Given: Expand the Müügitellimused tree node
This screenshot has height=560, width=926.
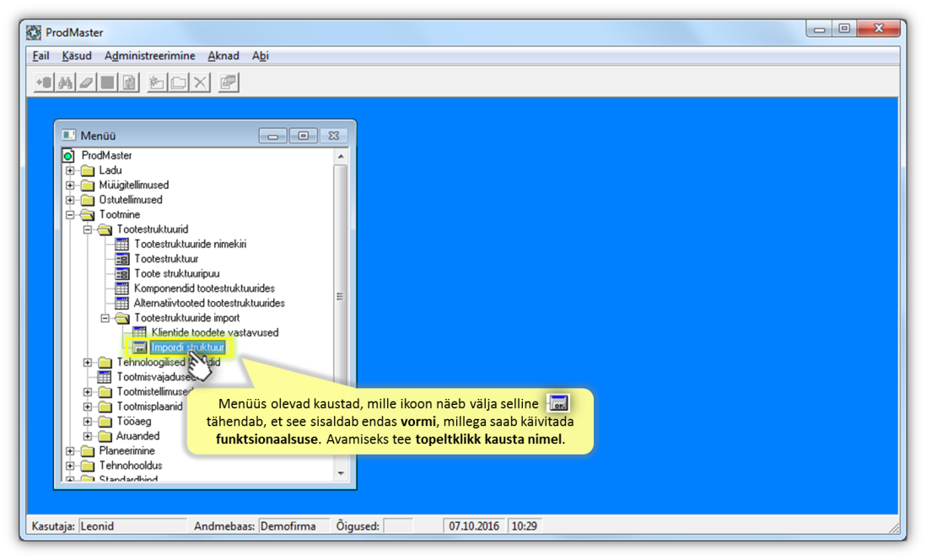Looking at the screenshot, I should pyautogui.click(x=70, y=185).
